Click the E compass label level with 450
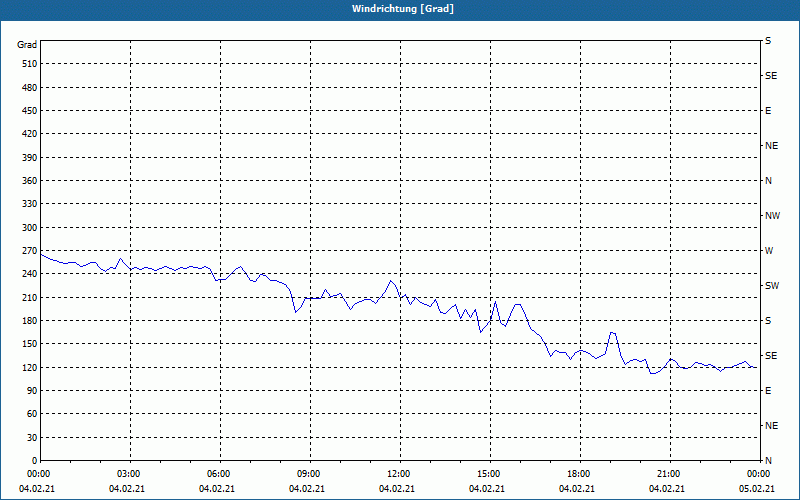The width and height of the screenshot is (800, 500). [768, 111]
